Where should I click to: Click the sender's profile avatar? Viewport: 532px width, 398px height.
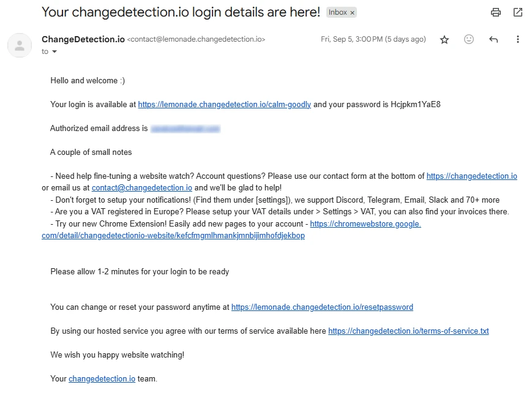20,45
